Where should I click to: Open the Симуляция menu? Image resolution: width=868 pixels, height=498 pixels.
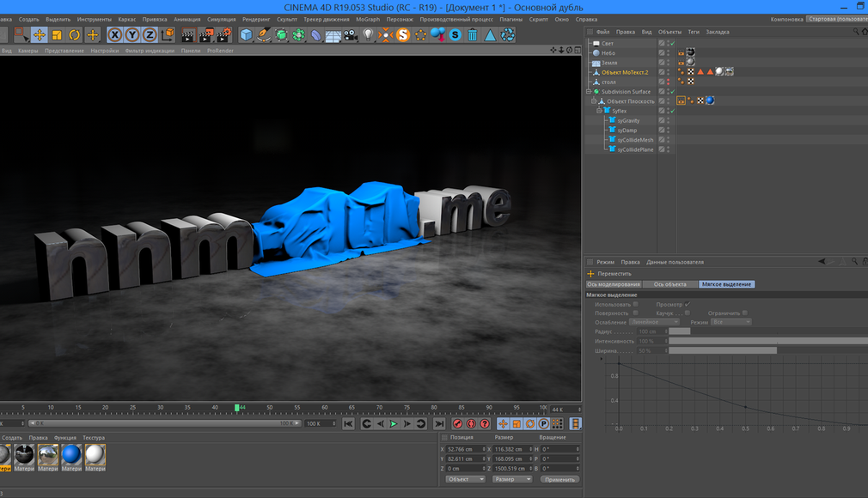point(221,19)
